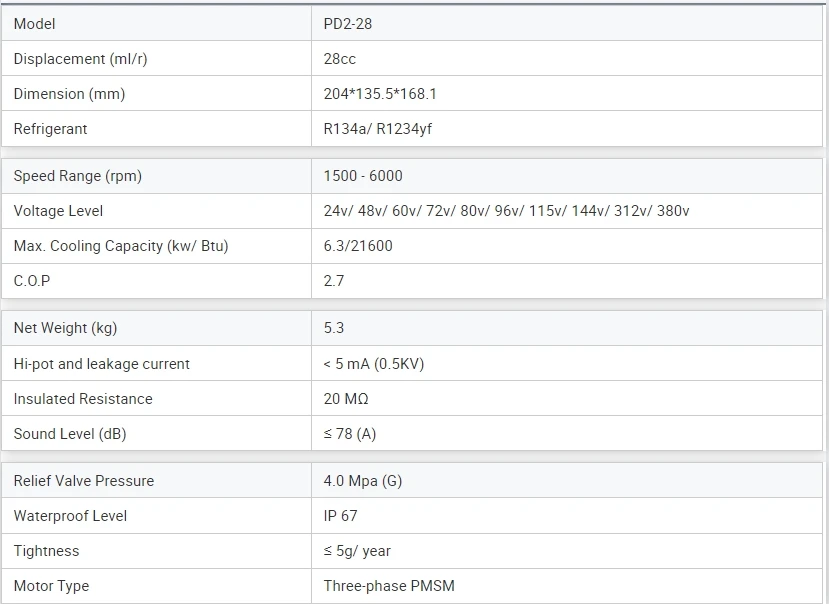The width and height of the screenshot is (829, 604).
Task: Click the C.O.P value 2.7
Action: tap(334, 281)
